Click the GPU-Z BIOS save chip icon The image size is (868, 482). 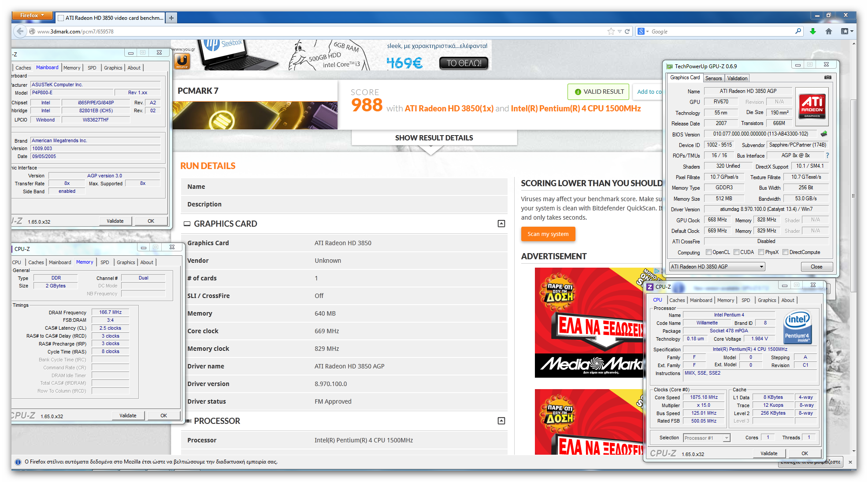point(824,134)
